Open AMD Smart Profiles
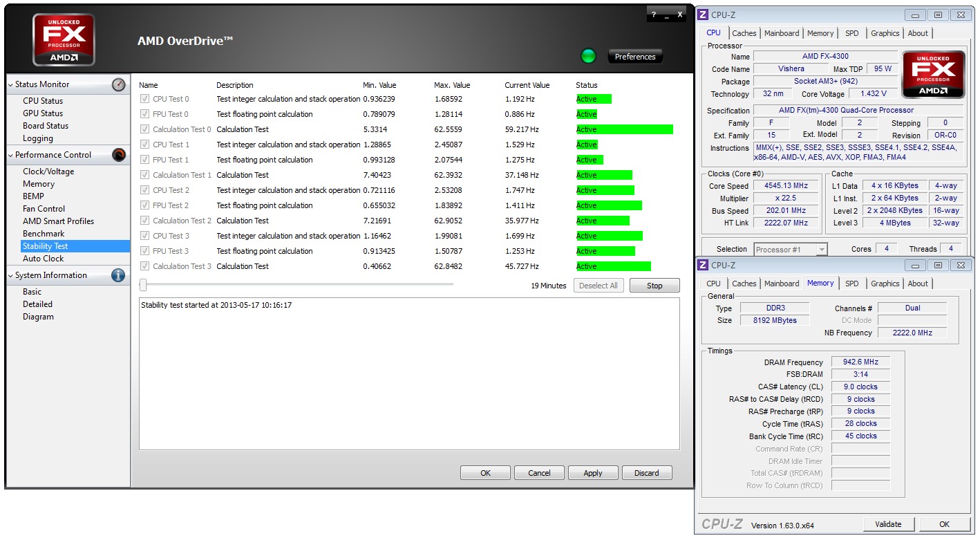 pos(59,221)
